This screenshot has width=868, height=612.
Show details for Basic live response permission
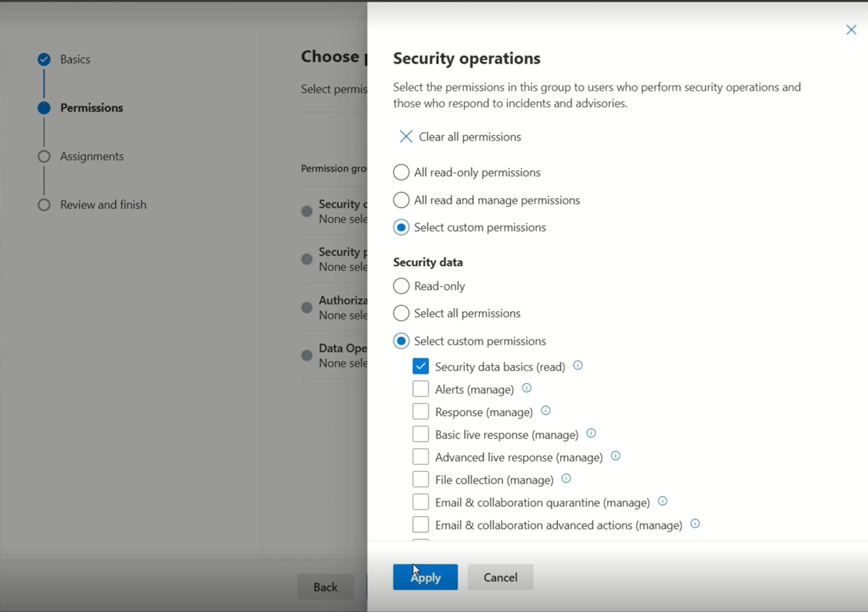[591, 433]
